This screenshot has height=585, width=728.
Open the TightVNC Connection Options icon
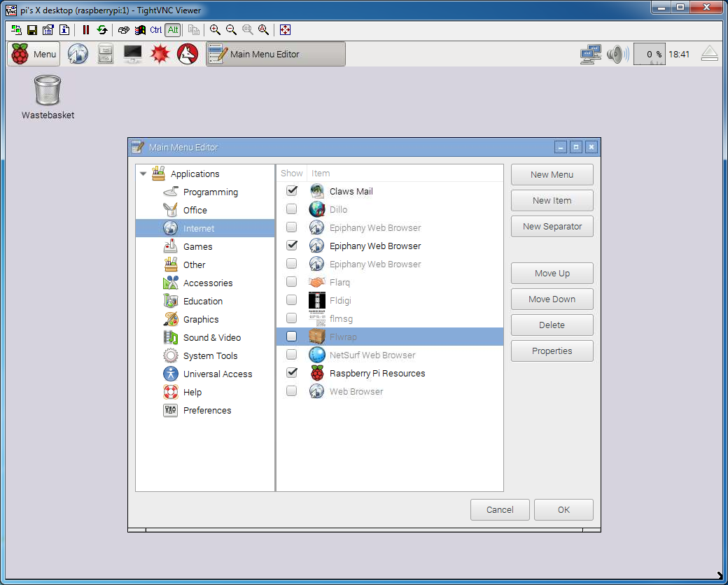(x=48, y=30)
